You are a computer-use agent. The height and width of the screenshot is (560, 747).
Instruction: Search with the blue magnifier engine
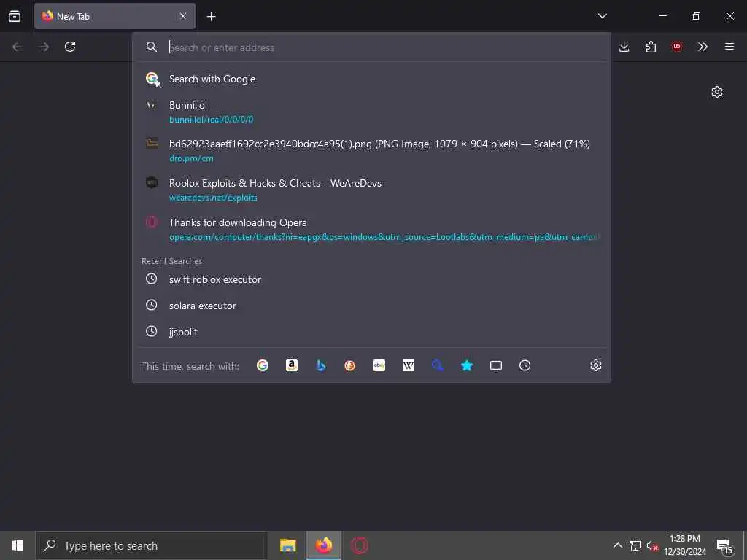(x=438, y=365)
